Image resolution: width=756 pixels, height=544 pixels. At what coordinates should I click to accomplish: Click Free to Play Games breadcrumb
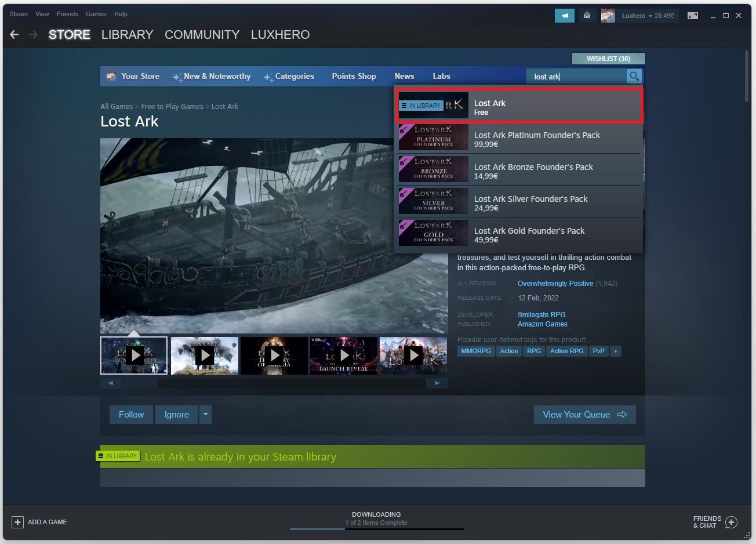pyautogui.click(x=172, y=107)
